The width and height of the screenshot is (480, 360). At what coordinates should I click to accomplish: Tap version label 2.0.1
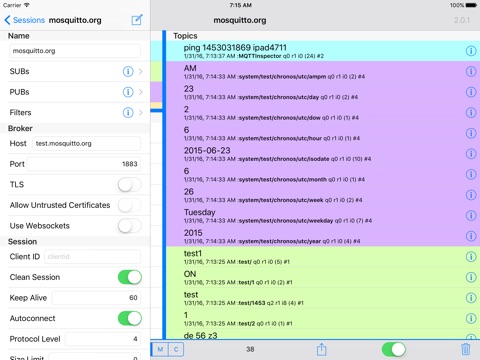(x=462, y=20)
